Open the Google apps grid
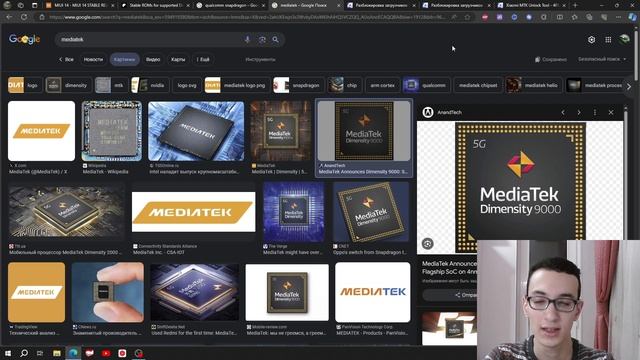Screen dimensions: 640x360 click(608, 40)
